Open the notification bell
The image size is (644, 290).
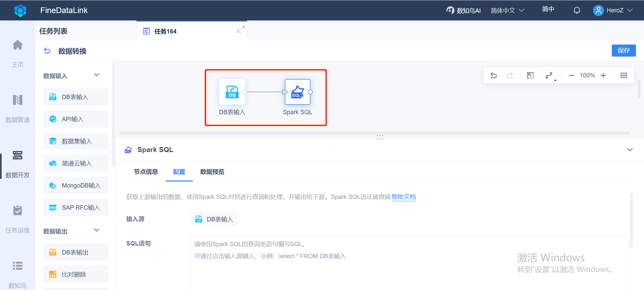(577, 10)
